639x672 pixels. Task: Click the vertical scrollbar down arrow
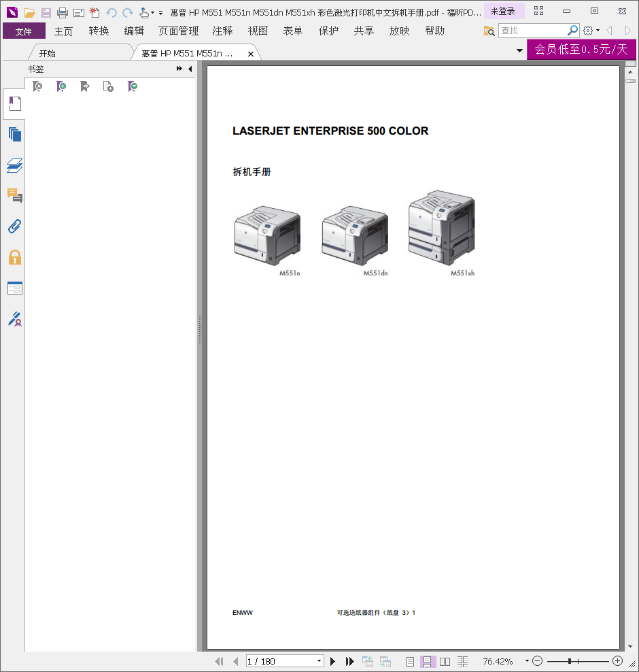pos(630,646)
